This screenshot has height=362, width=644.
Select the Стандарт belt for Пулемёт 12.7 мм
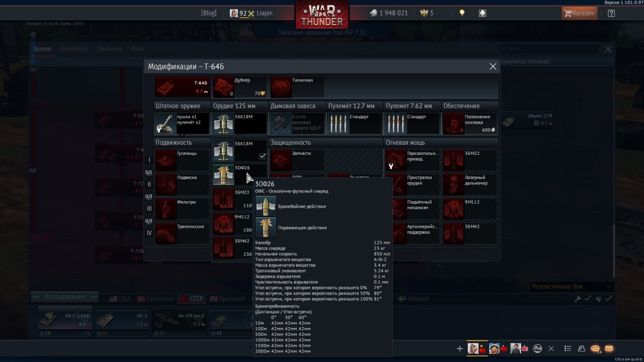click(355, 123)
